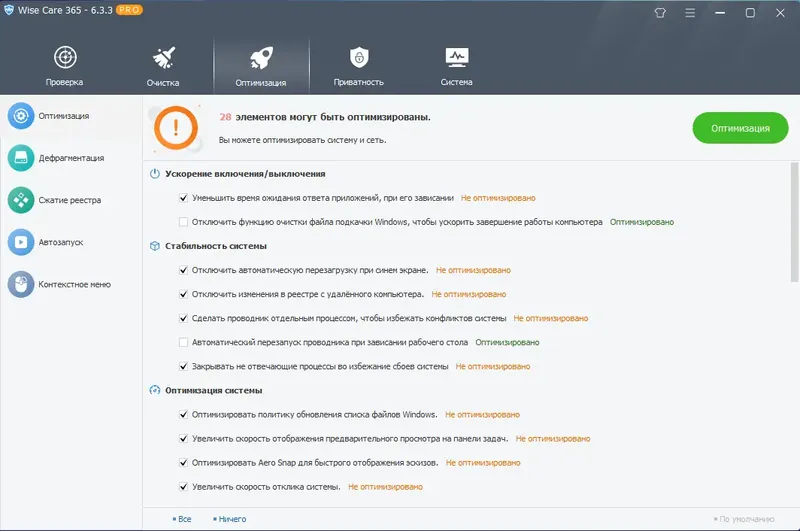
Task: Click the Оптимизация системы heading
Action: [x=213, y=390]
